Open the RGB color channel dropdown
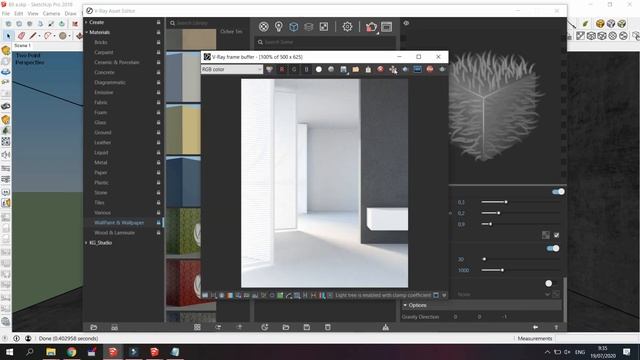This screenshot has height=360, width=640. [231, 69]
